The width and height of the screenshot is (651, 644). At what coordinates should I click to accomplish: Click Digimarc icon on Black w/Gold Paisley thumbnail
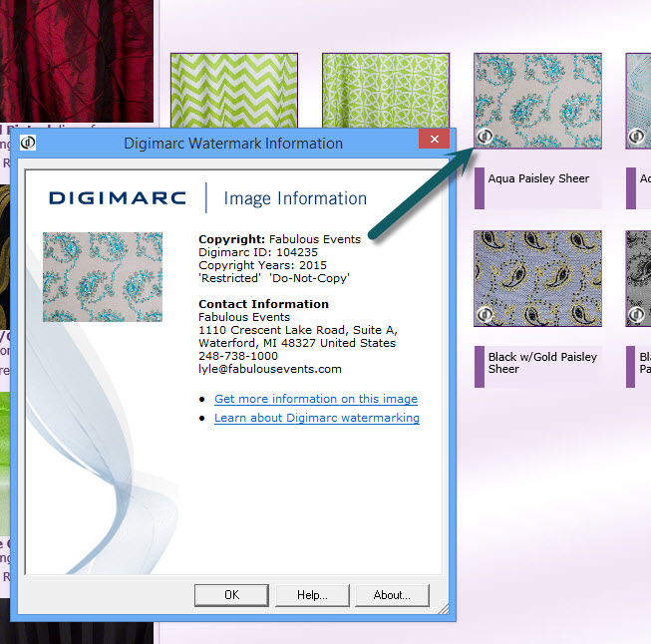point(485,315)
